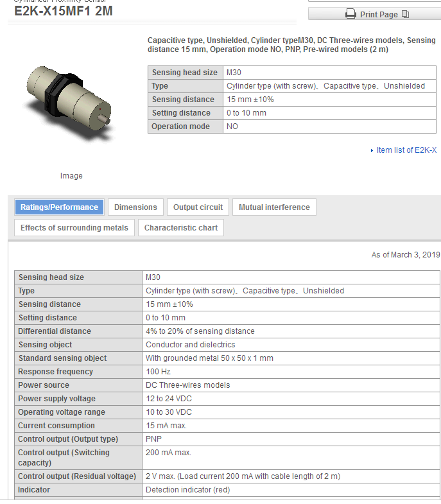Click the new-window icon beside Print Page

pos(405,14)
